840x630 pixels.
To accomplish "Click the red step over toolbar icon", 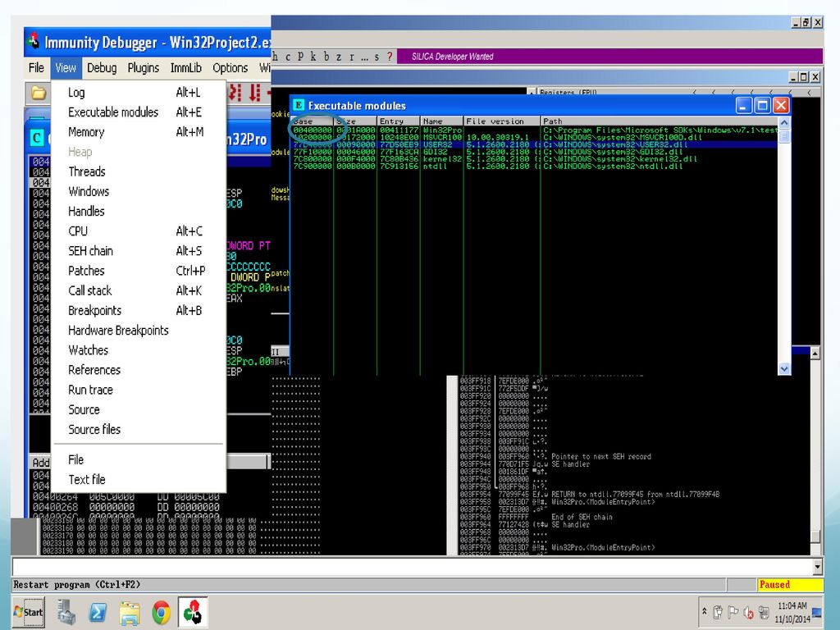I will (255, 92).
